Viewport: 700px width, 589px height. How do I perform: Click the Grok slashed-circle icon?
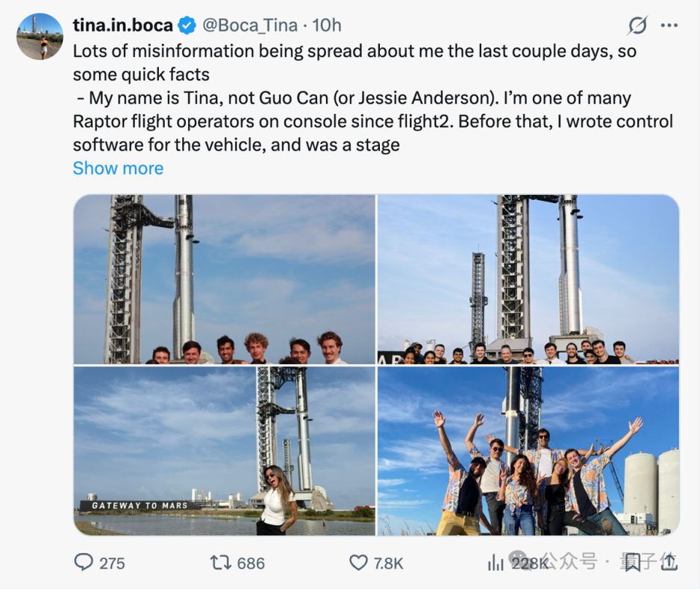click(x=637, y=25)
